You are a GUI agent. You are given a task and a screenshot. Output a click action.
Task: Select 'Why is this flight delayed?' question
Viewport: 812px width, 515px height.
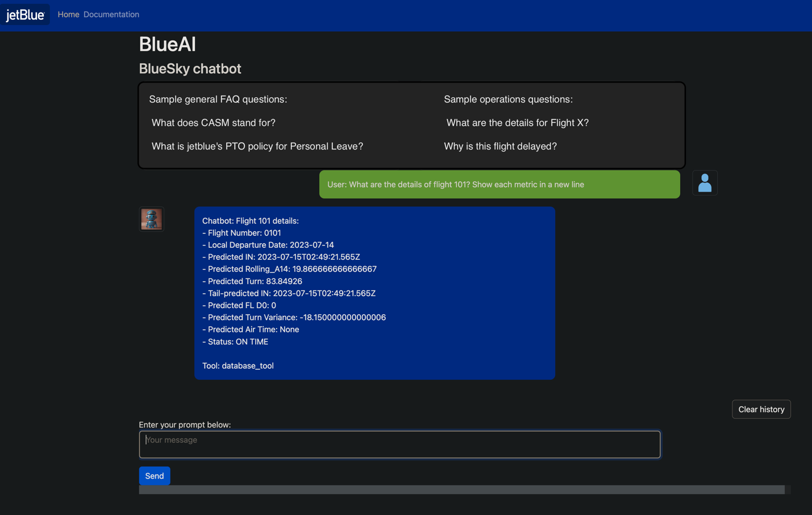pos(501,146)
